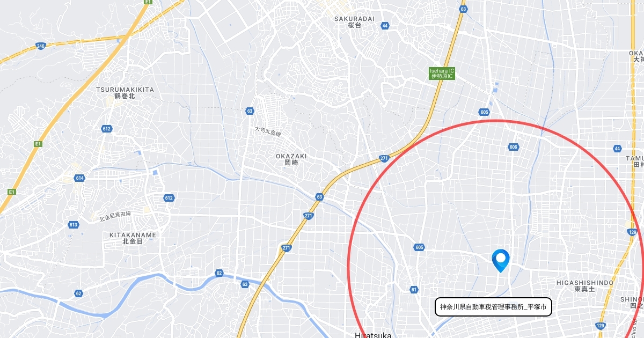
Task: Click the blue location pin marker
Action: pos(501,261)
